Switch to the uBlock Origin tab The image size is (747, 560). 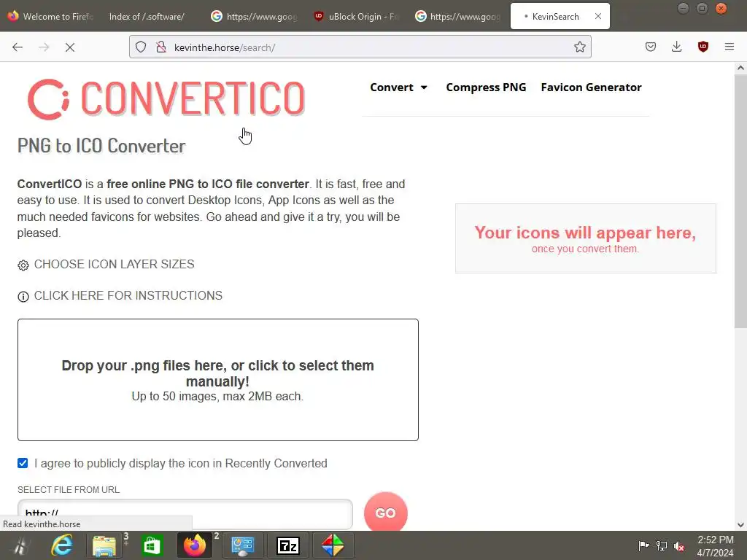pos(355,16)
